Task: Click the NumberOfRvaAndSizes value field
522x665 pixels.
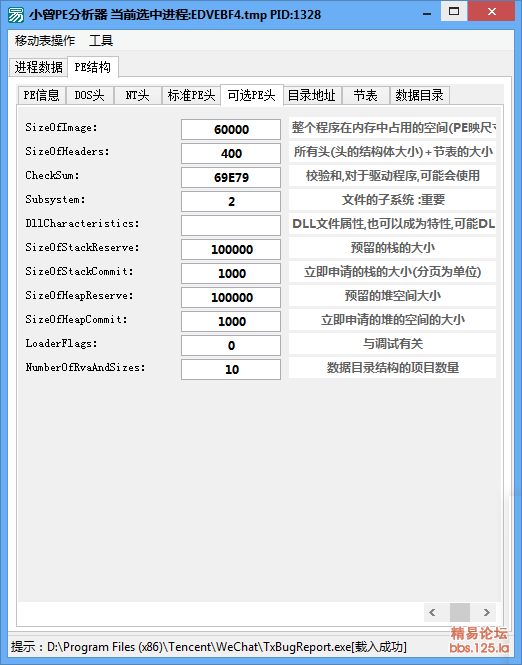Action: 231,369
